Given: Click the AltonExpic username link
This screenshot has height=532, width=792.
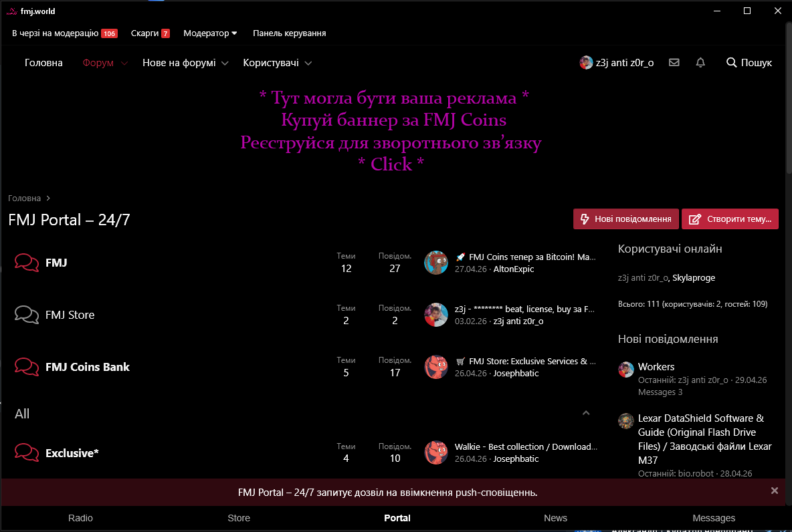Looking at the screenshot, I should pos(514,269).
